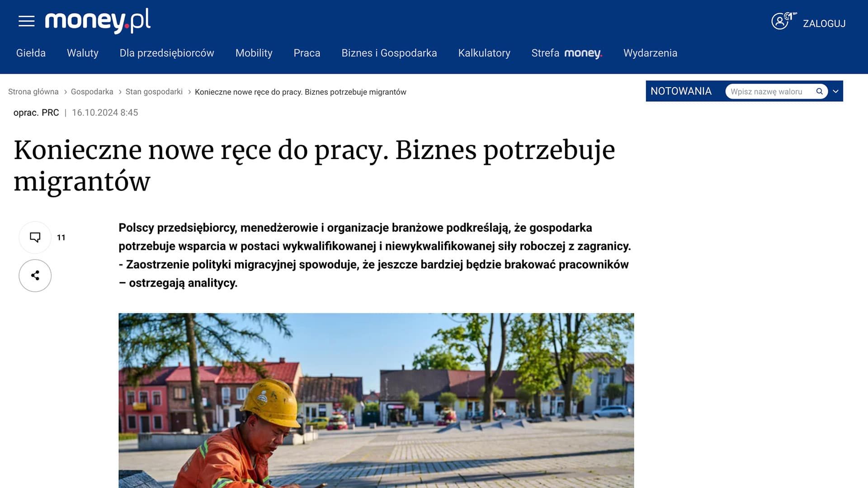Click the comment count 11

tap(61, 238)
